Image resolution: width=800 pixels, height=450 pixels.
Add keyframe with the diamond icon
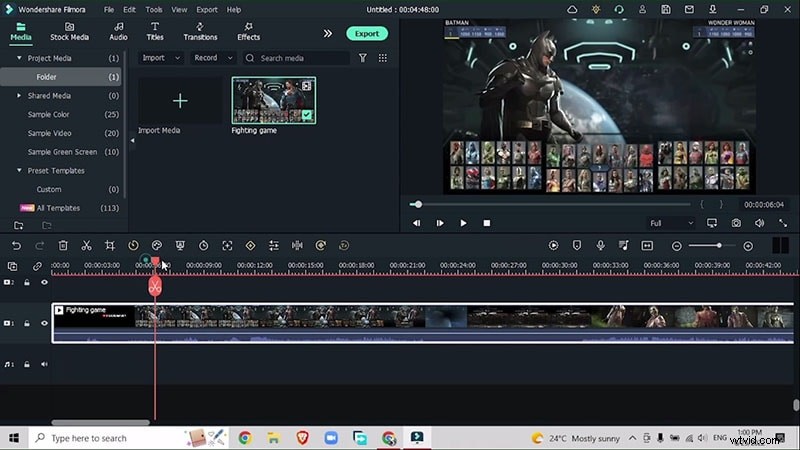click(251, 245)
